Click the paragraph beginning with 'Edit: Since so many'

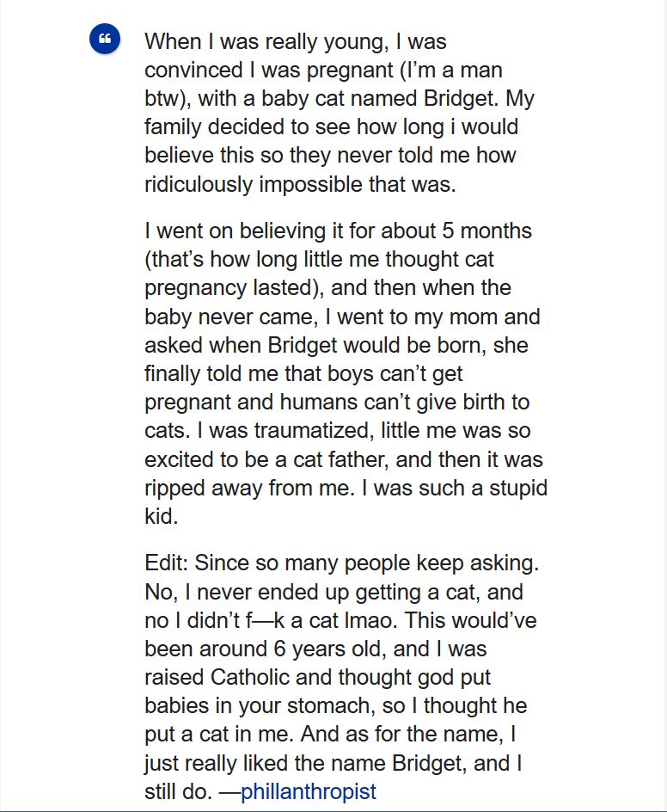pyautogui.click(x=341, y=677)
